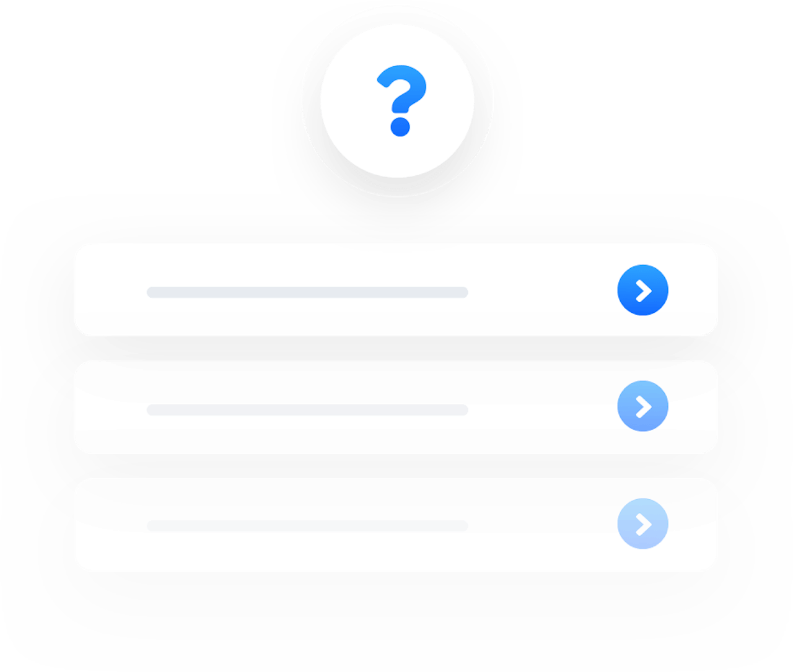The image size is (793, 672).
Task: Tap the faded light blue arrow button
Action: pos(642,523)
